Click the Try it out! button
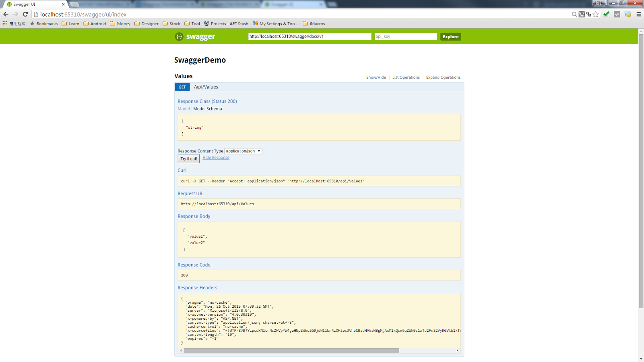The height and width of the screenshot is (362, 644). pos(189,159)
